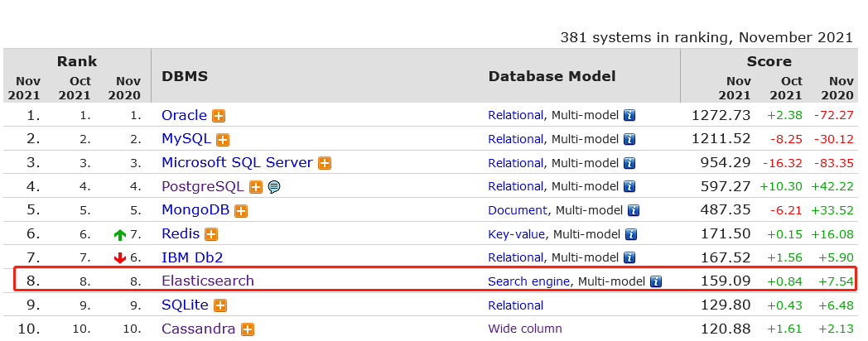Click the green up arrow in Redis row
Viewport: 868px width, 341px height.
(x=119, y=235)
